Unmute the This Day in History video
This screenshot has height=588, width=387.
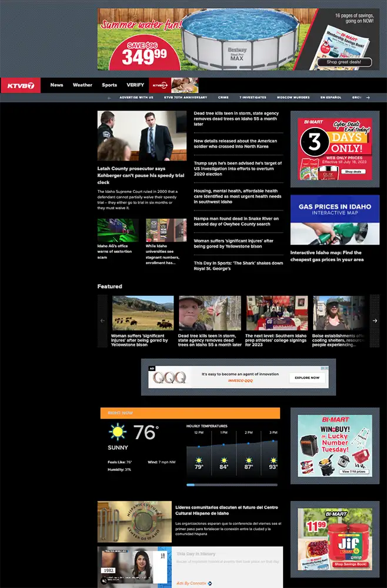click(104, 581)
